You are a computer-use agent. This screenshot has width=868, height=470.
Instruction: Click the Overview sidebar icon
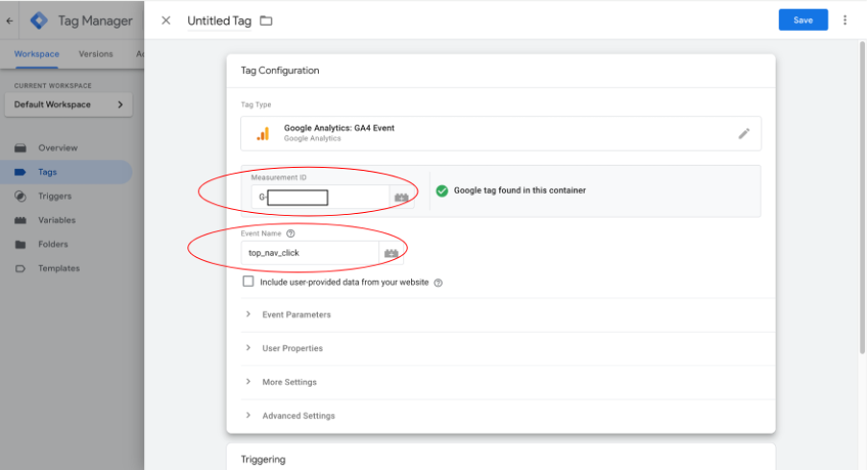[20, 148]
